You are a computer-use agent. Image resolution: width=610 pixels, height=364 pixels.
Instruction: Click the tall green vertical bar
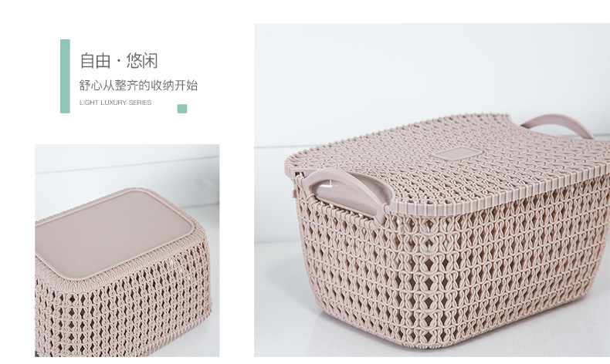tap(65, 76)
